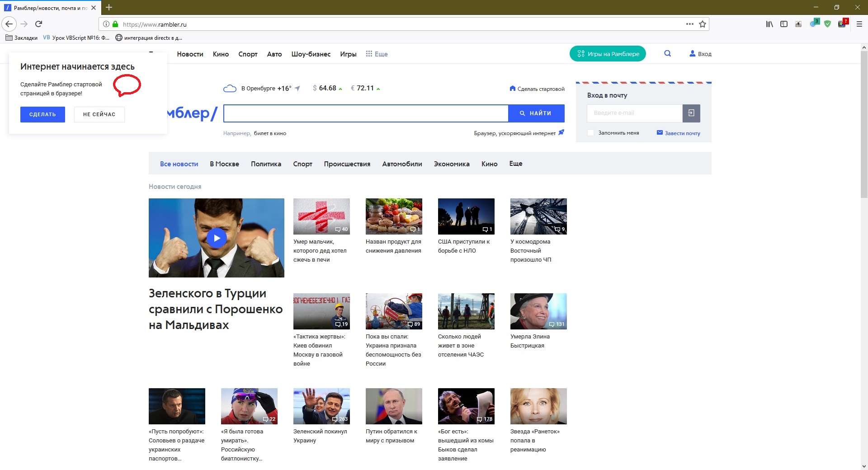This screenshot has width=868, height=470.
Task: Reload the page with the refresh icon
Action: (x=39, y=24)
